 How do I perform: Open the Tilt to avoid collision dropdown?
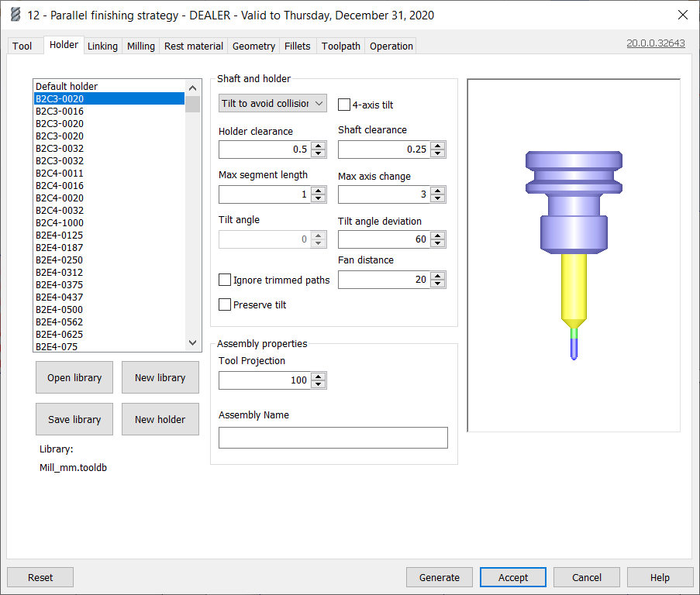pos(272,103)
